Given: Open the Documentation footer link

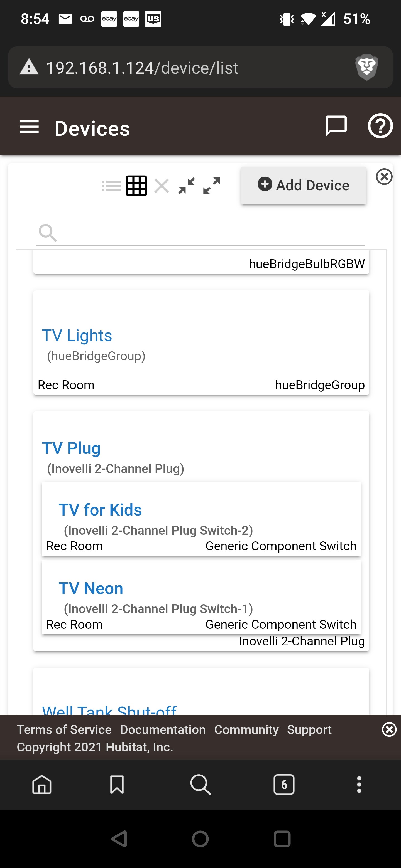Looking at the screenshot, I should pos(163,729).
